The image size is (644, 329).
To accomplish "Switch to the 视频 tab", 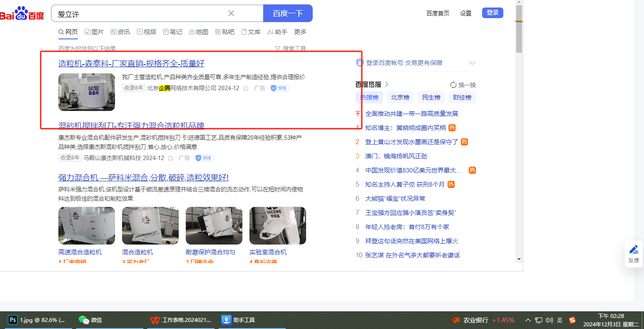I will (x=146, y=32).
